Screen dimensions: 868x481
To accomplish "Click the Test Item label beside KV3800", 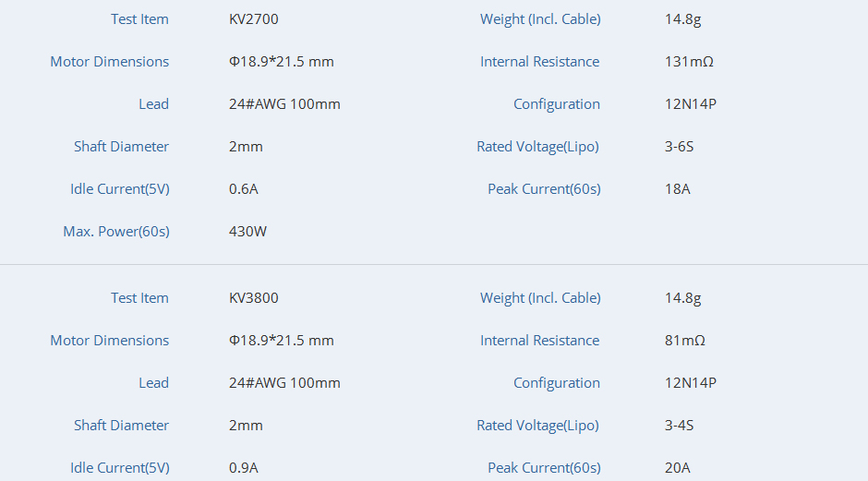I will 139,298.
